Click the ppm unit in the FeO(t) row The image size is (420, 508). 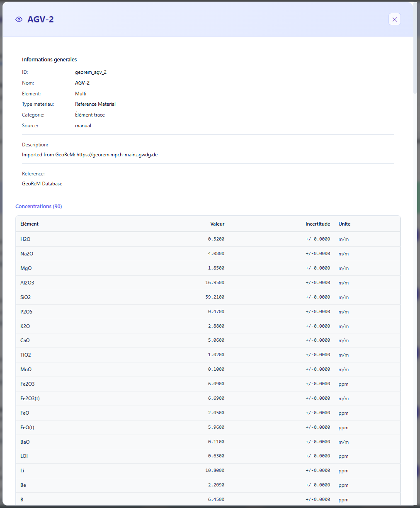click(343, 428)
